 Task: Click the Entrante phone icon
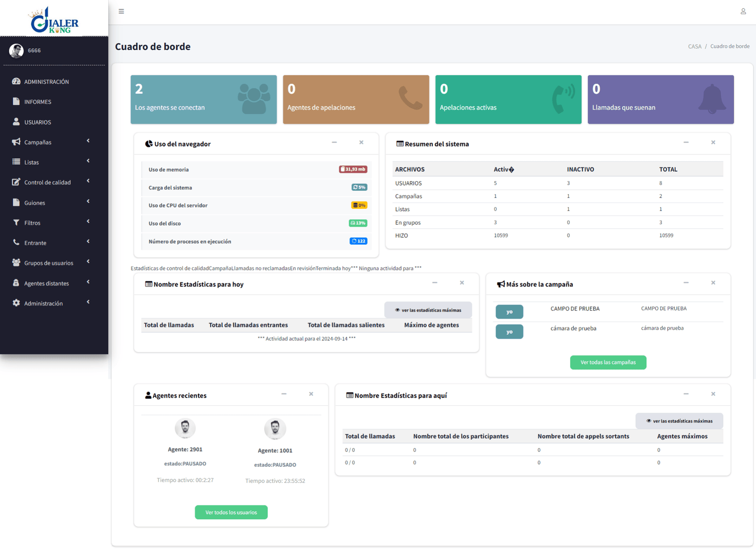tap(16, 243)
